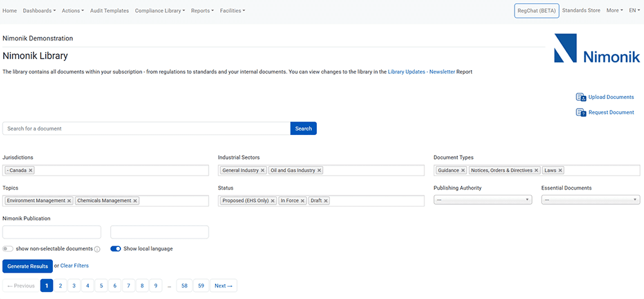Remove the Draft status tag
The width and height of the screenshot is (644, 299).
[x=326, y=201]
